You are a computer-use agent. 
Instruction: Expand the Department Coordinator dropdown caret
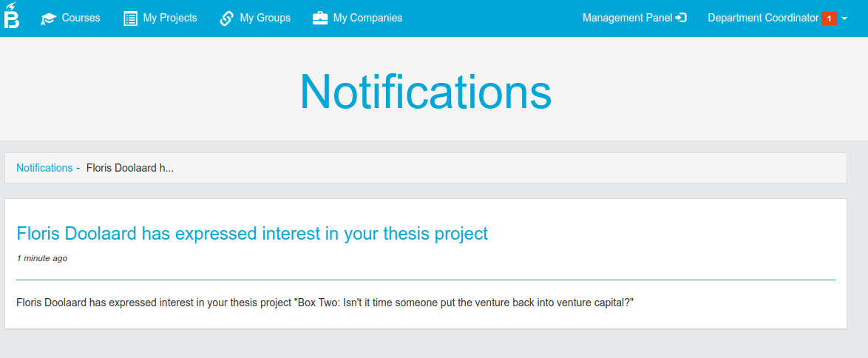[844, 18]
